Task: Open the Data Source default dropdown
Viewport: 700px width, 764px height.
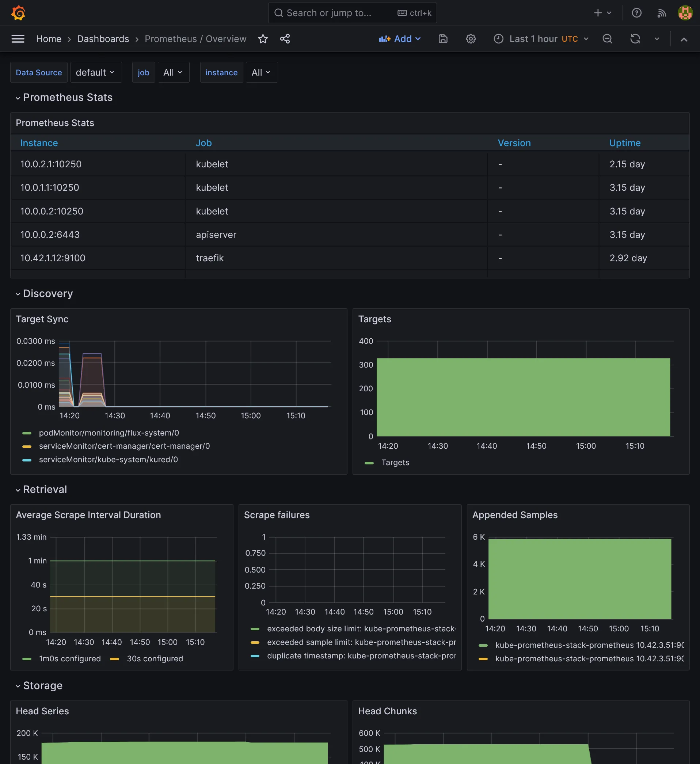Action: click(x=95, y=72)
